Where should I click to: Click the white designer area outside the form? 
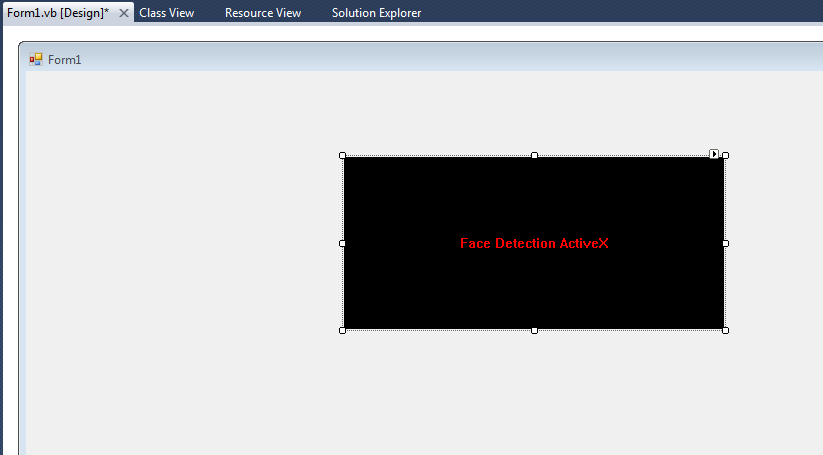pos(400,33)
